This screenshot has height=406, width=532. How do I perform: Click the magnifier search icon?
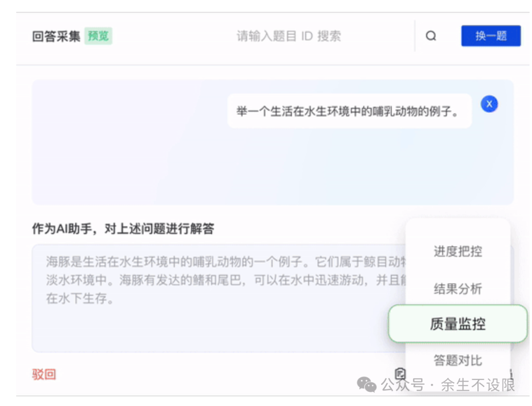click(x=431, y=36)
